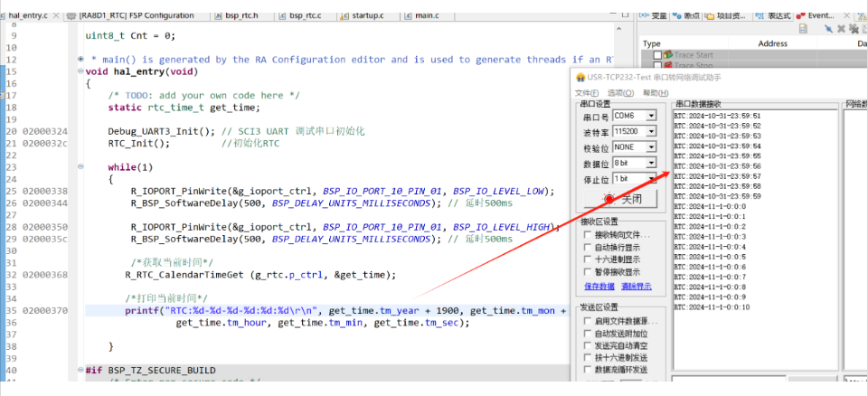Viewport: 868px width, 396px height.
Task: Click received line RTC:2024-10-31-23:59:51
Action: (717, 117)
